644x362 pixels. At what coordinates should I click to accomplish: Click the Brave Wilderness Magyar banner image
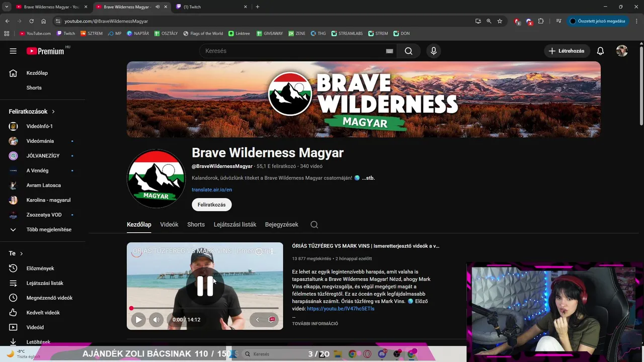pyautogui.click(x=363, y=99)
